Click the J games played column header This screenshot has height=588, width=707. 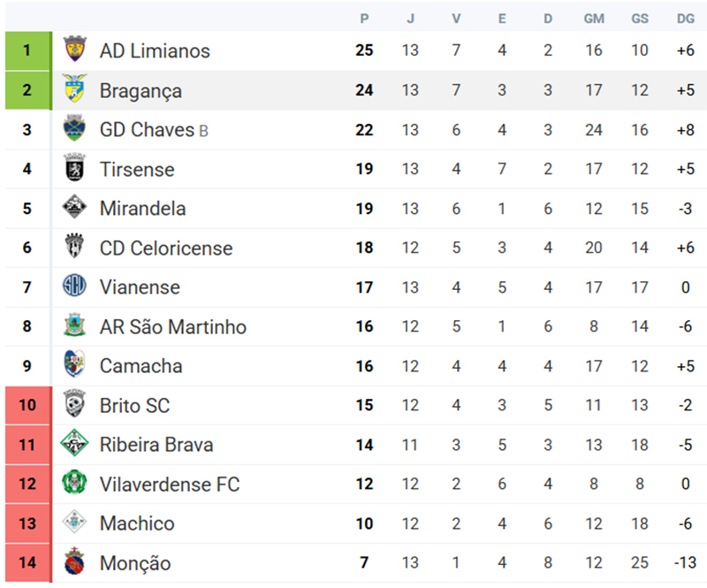(x=410, y=19)
